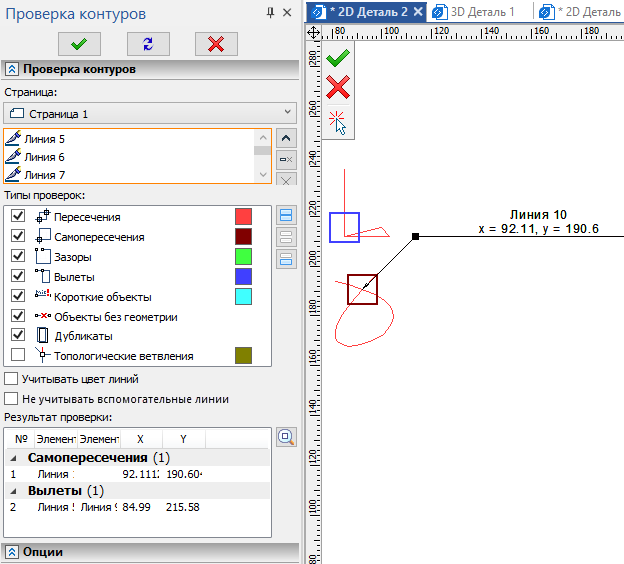
Task: Enable Учитывать цвет линий option
Action: 11,379
